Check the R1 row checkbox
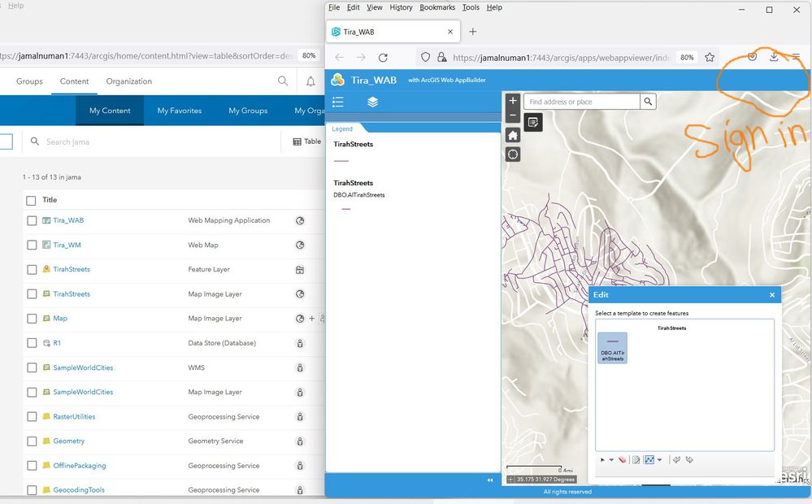This screenshot has height=504, width=812. 32,343
